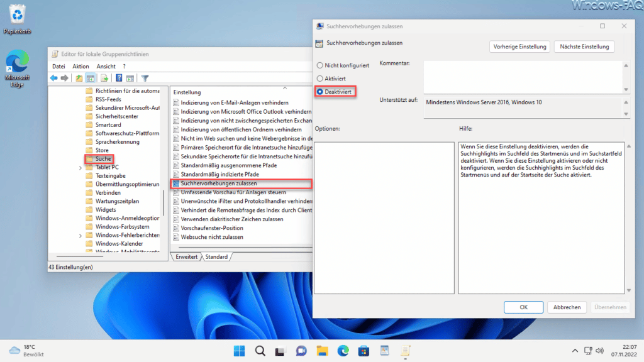The width and height of the screenshot is (644, 362).
Task: Select the Deaktiviert radio button
Action: click(x=319, y=92)
